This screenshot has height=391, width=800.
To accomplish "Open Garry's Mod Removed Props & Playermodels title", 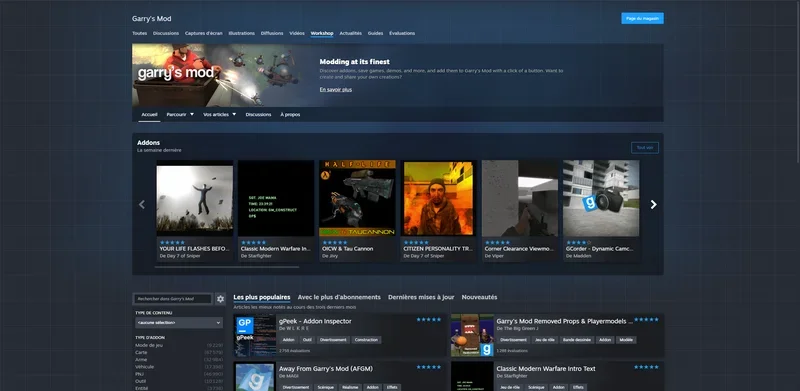I will point(564,321).
